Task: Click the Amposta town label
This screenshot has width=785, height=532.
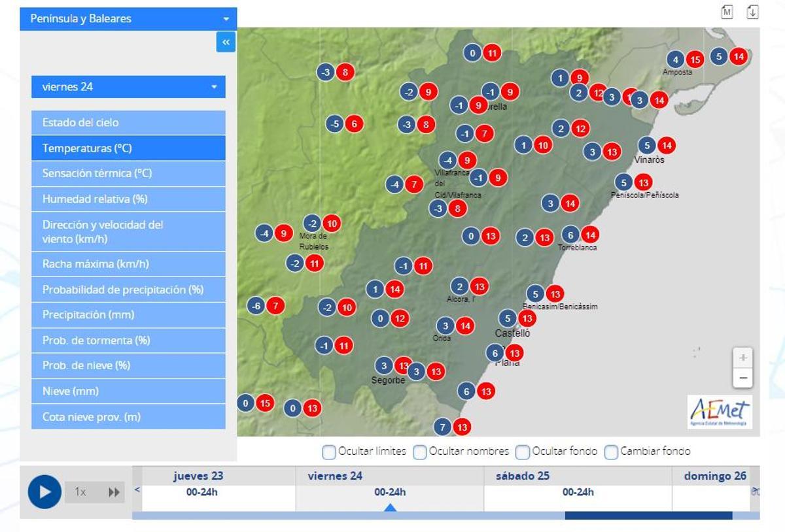Action: point(677,73)
